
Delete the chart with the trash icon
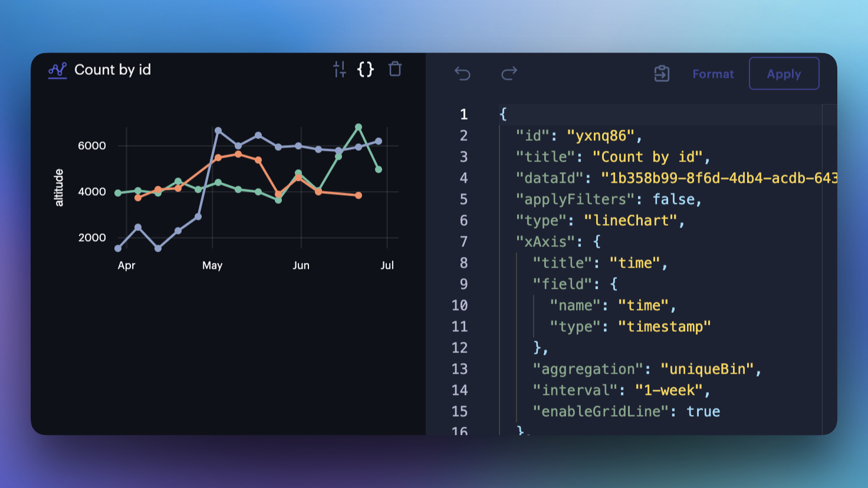coord(395,69)
